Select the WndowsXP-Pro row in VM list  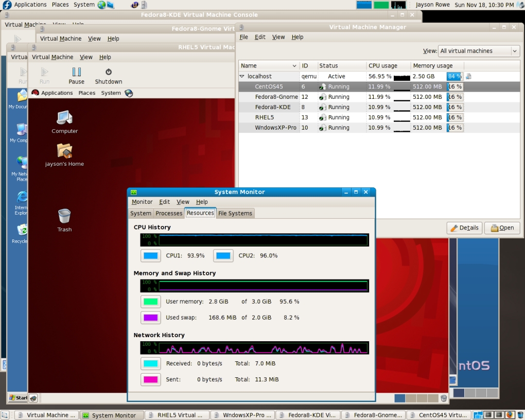click(379, 128)
